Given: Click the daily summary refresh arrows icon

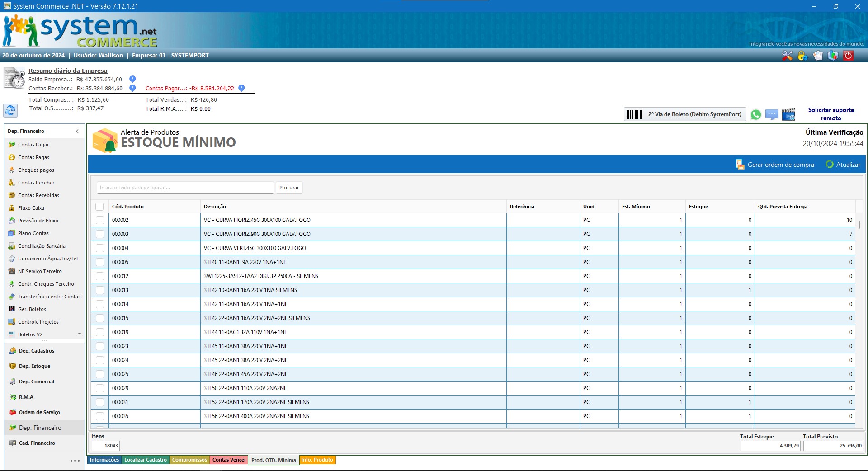Looking at the screenshot, I should click(10, 110).
